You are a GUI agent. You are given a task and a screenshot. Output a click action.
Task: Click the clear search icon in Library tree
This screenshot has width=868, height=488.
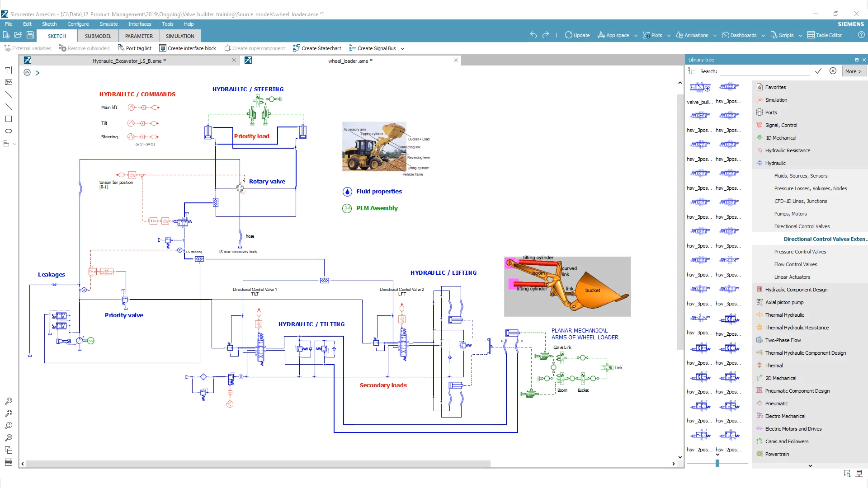[833, 71]
